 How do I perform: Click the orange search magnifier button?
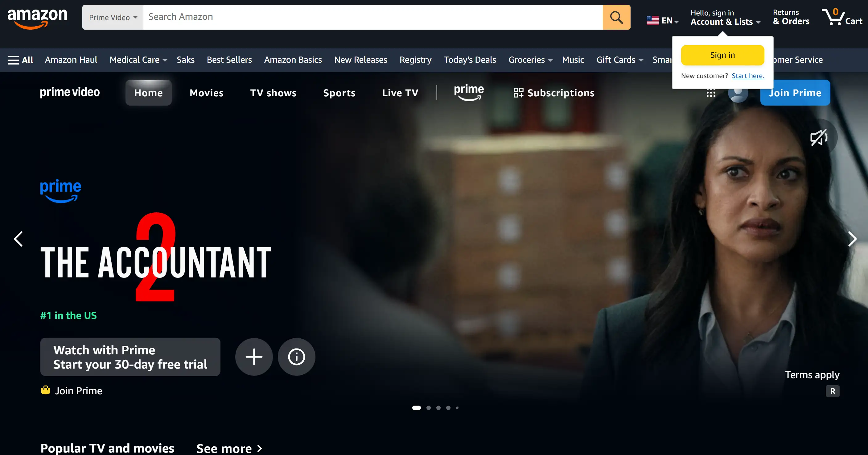[616, 17]
